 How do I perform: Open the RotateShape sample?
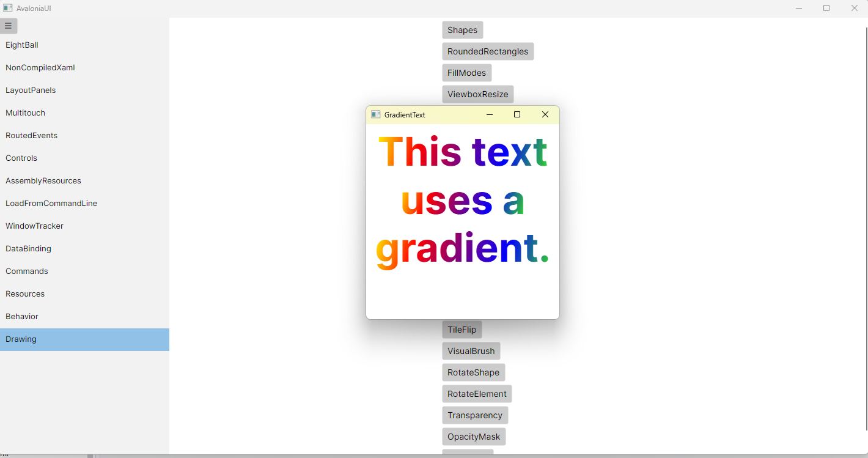point(474,372)
